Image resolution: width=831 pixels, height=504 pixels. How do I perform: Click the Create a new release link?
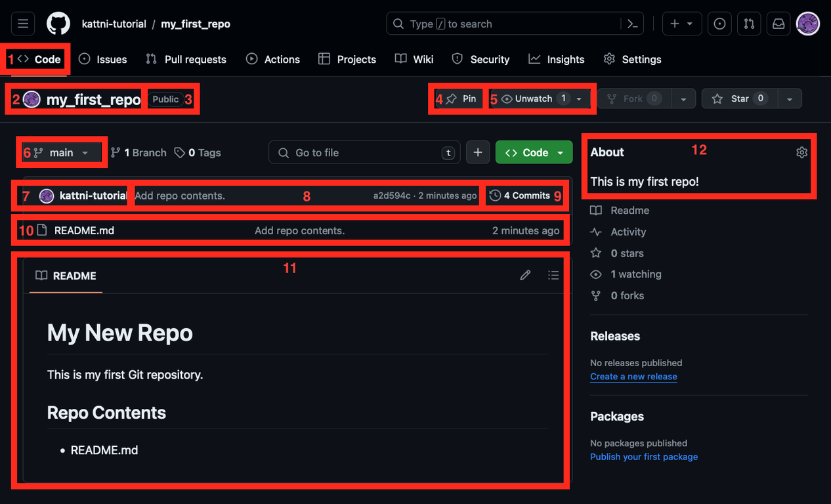[633, 377]
